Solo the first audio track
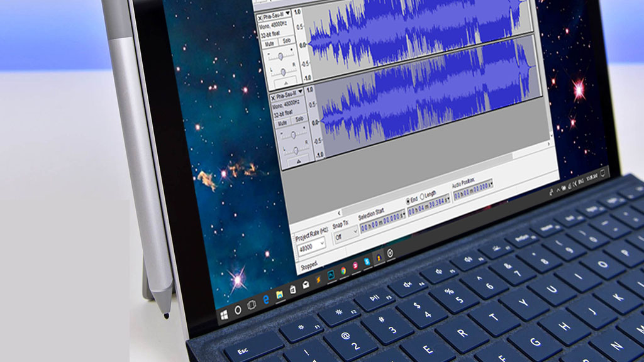The width and height of the screenshot is (644, 362). click(287, 41)
